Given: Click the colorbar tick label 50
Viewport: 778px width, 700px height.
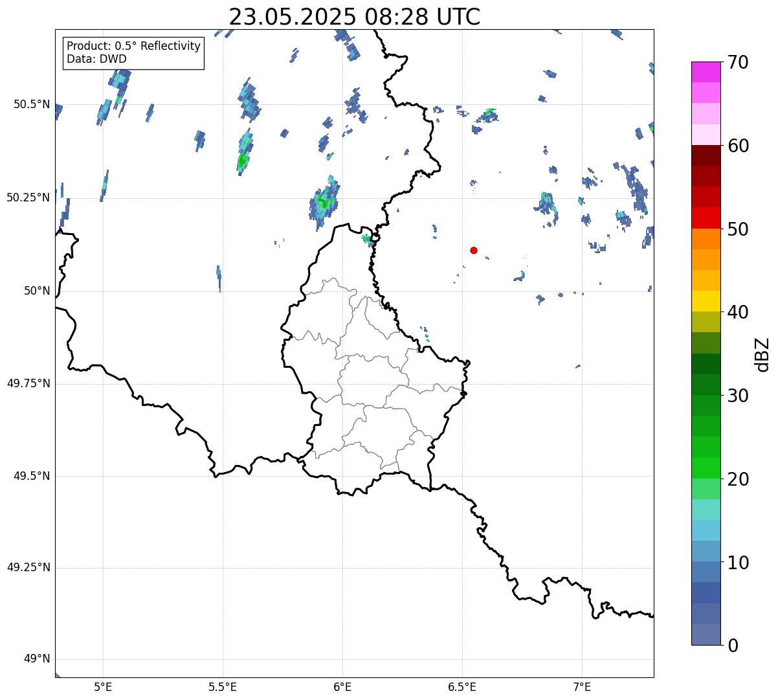Looking at the screenshot, I should [738, 229].
